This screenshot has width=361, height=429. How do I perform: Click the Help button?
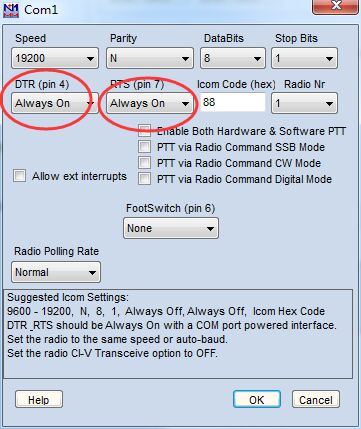[x=39, y=399]
